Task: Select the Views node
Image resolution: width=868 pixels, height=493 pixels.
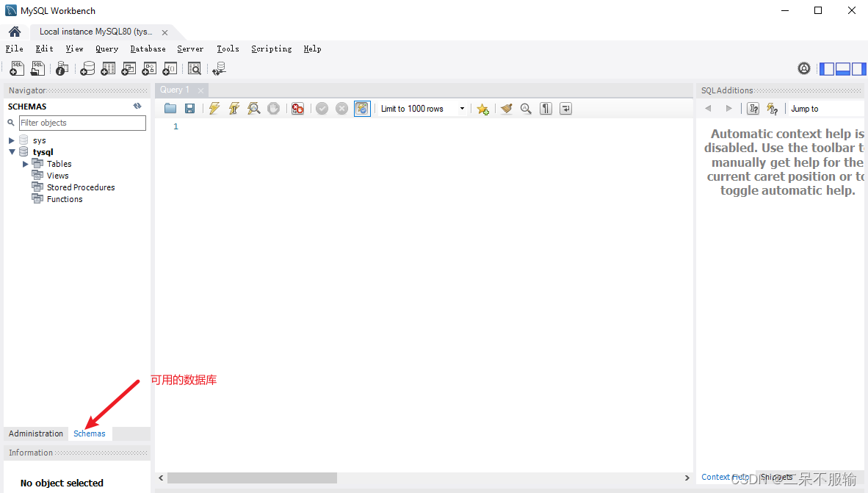Action: [x=57, y=176]
